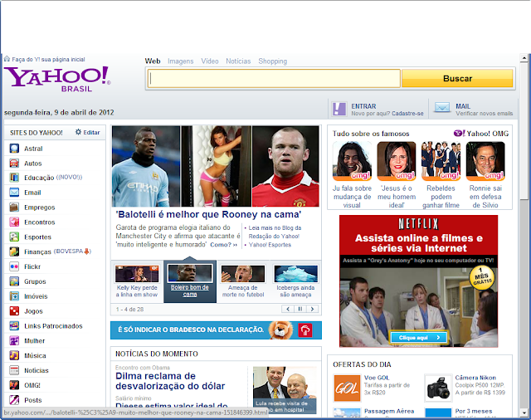Click the scrollbar down arrow

pyautogui.click(x=524, y=413)
